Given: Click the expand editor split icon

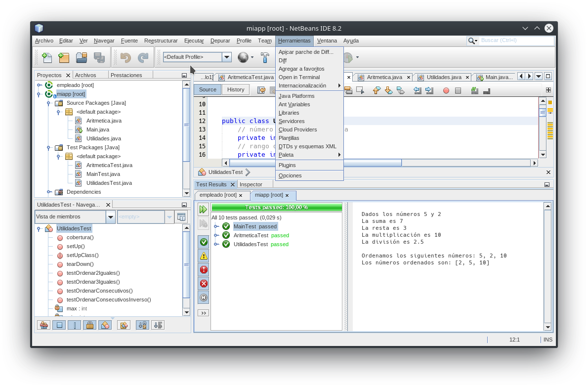Looking at the screenshot, I should pyautogui.click(x=548, y=90).
